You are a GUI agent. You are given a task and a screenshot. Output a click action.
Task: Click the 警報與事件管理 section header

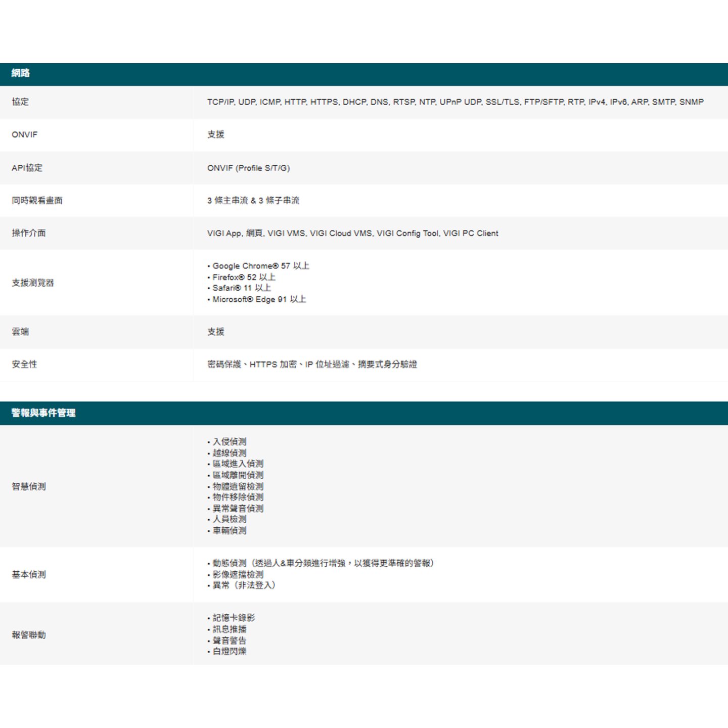[43, 413]
